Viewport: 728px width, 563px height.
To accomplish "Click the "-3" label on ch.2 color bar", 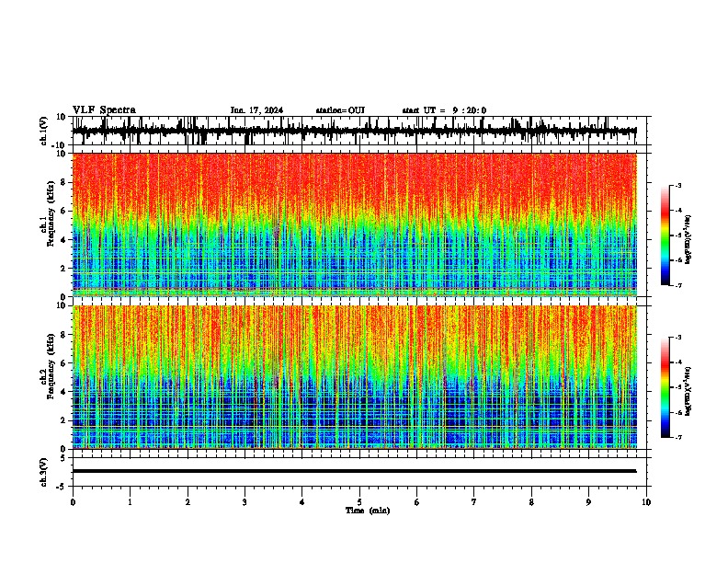I will 677,338.
